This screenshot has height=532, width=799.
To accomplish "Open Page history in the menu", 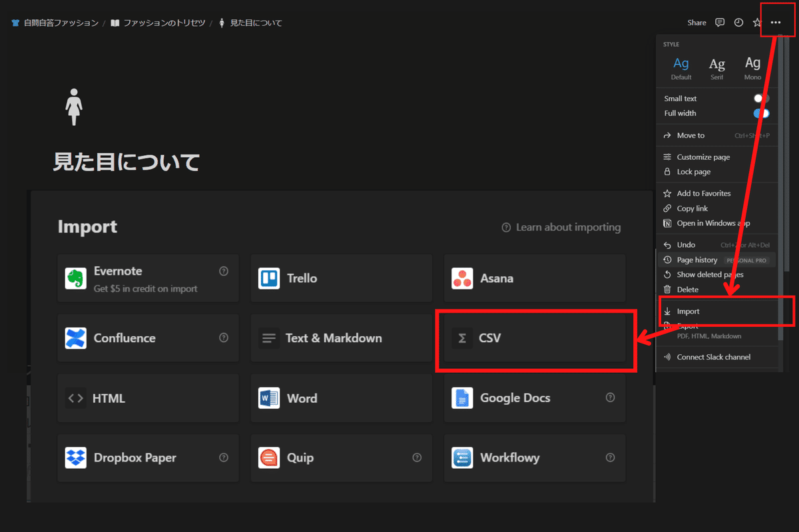I will pos(717,260).
